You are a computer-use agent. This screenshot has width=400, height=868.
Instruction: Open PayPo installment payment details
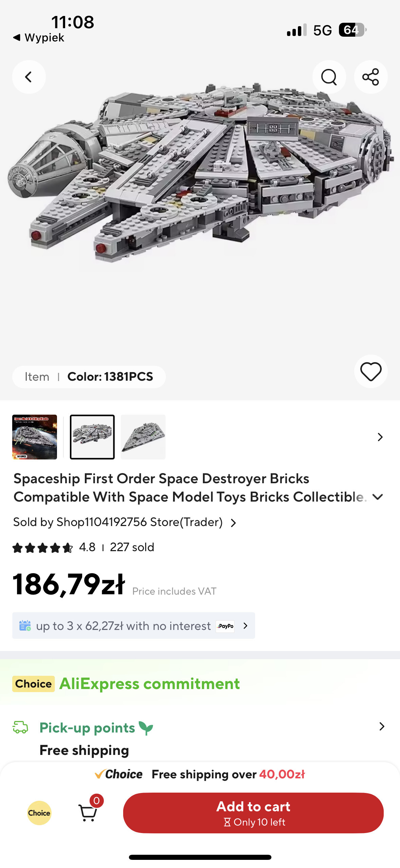(134, 626)
